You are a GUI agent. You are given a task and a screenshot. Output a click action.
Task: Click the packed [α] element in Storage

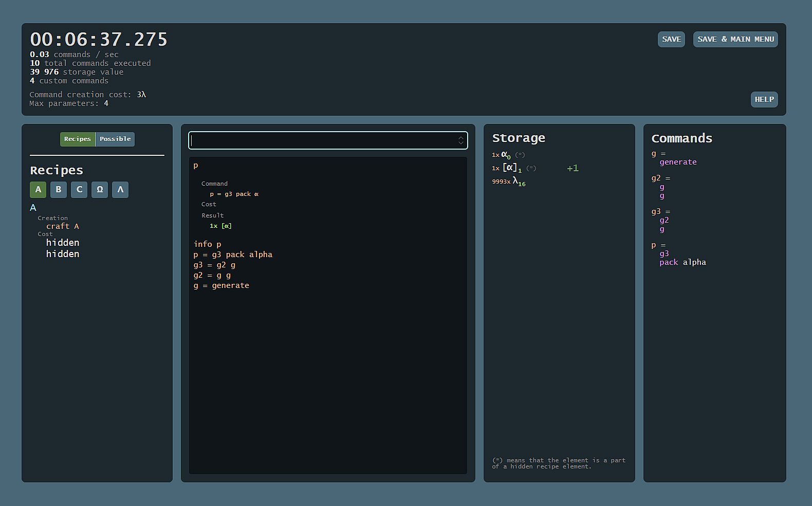coord(511,168)
